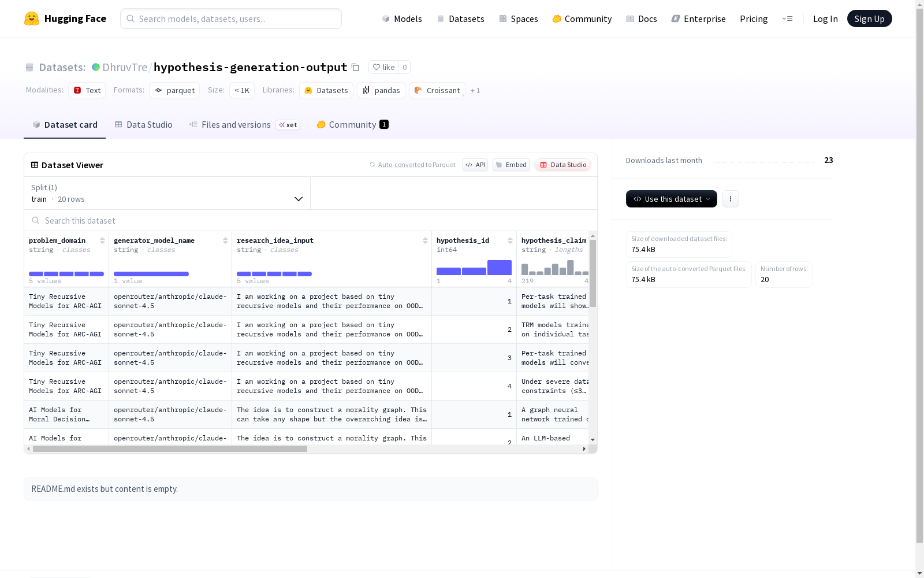Click the table's vertical scrollbar thumb

(593, 273)
